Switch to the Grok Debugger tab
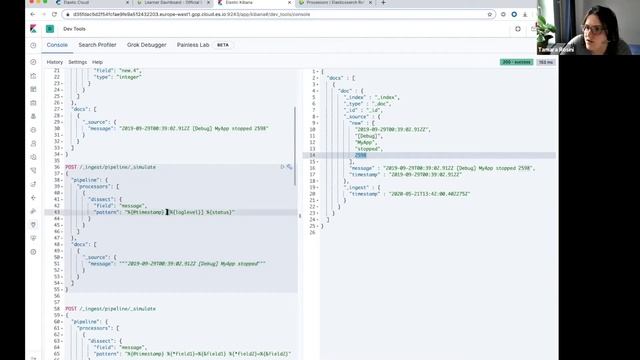Image resolution: width=640 pixels, height=360 pixels. coord(147,45)
